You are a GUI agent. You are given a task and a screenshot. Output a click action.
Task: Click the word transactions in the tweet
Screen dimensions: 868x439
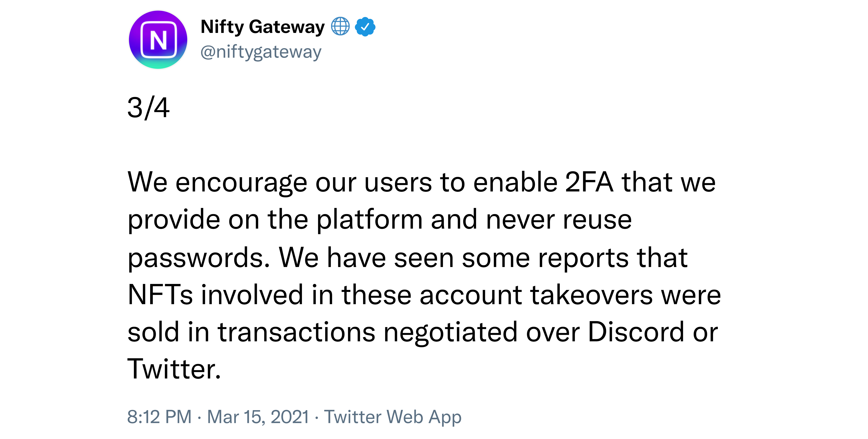tap(297, 332)
